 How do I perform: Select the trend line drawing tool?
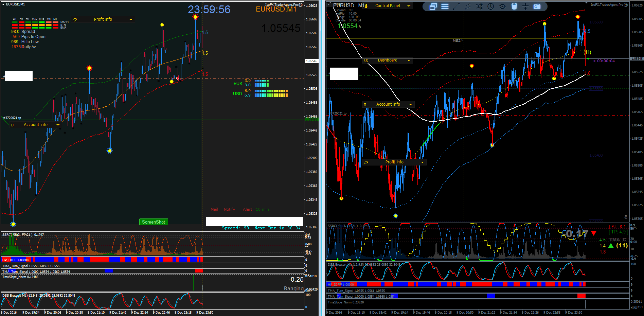(456, 6)
